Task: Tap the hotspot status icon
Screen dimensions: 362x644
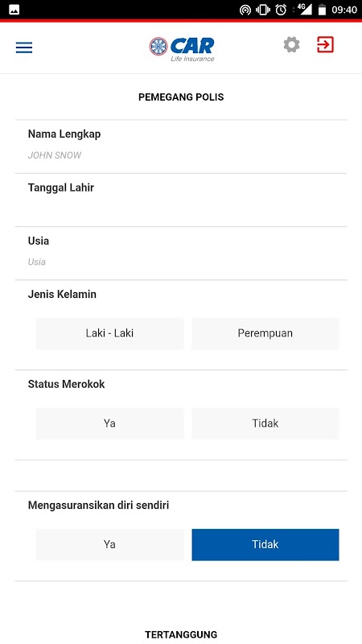Action: click(245, 10)
